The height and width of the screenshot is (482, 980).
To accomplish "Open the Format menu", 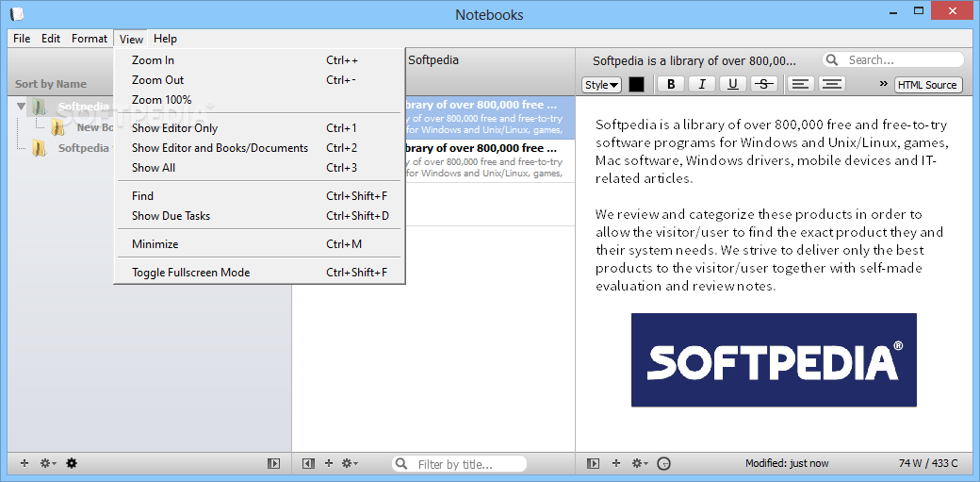I will coord(90,38).
